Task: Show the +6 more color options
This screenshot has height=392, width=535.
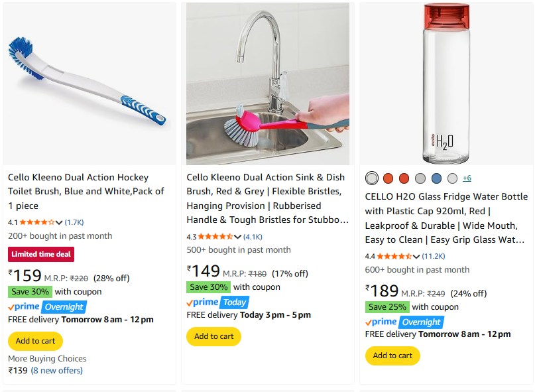Action: [467, 178]
